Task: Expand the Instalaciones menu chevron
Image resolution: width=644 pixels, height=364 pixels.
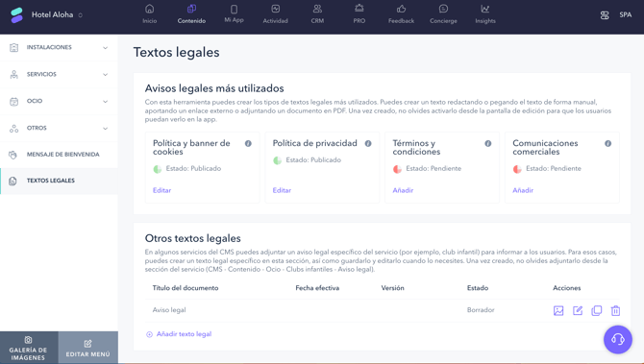Action: [x=105, y=48]
